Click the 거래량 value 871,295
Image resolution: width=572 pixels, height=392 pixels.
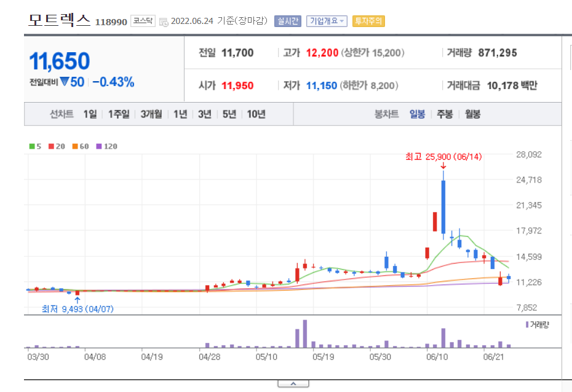tap(498, 53)
